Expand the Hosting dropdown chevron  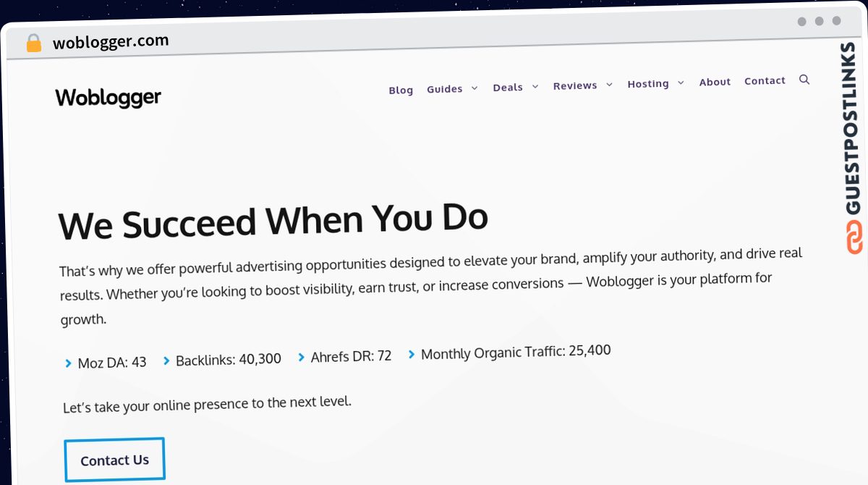point(681,83)
